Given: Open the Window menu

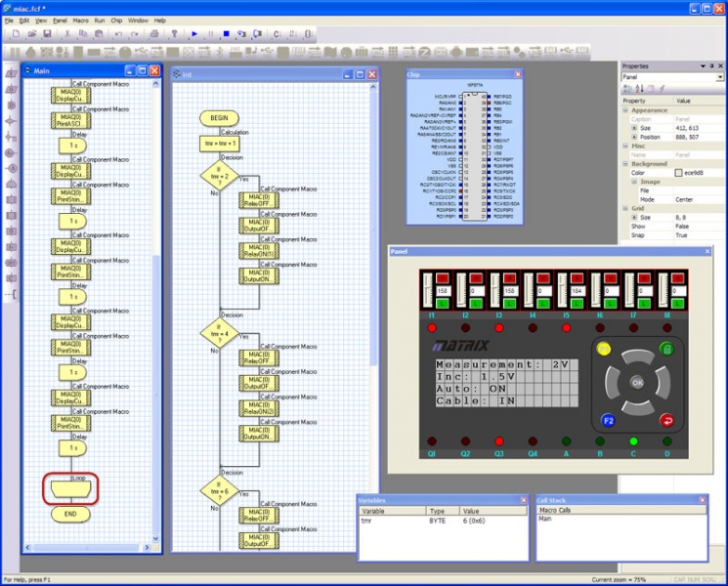Looking at the screenshot, I should tap(138, 21).
